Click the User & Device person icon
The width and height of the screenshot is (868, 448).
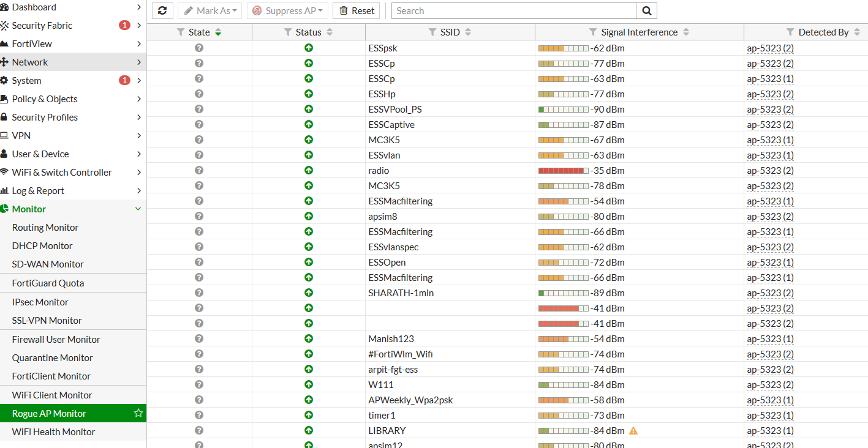(x=4, y=154)
